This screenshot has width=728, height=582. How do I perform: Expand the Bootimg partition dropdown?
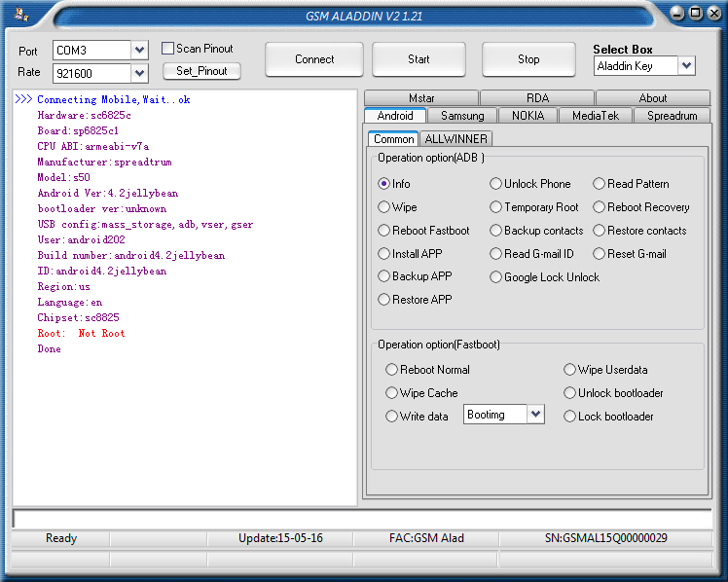[535, 414]
